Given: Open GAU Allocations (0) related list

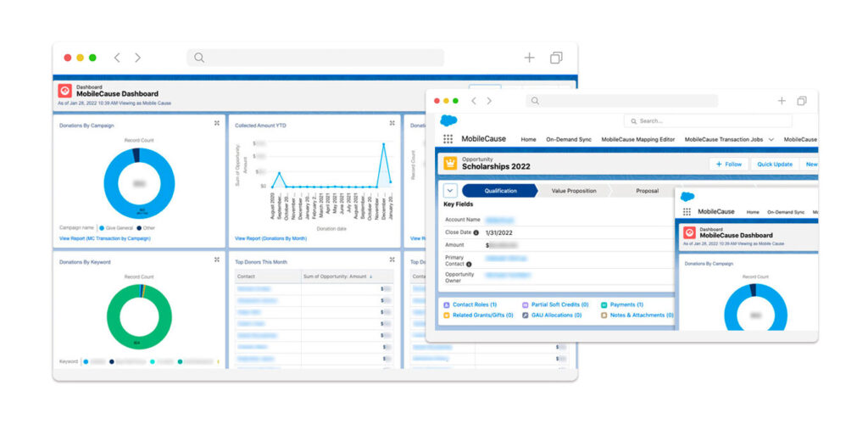Looking at the screenshot, I should click(556, 315).
